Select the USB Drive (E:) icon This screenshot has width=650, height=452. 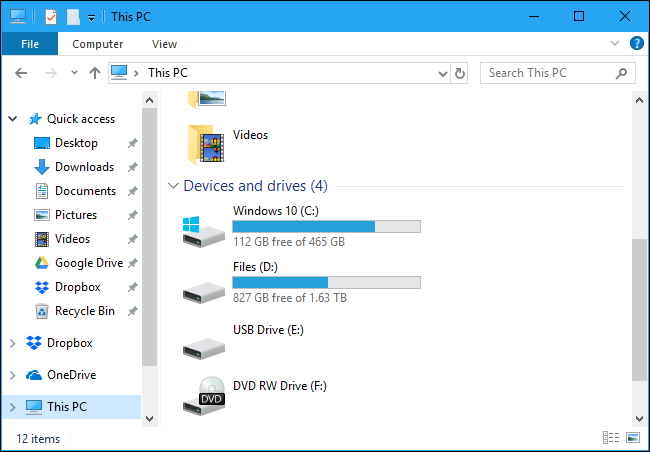(x=204, y=343)
